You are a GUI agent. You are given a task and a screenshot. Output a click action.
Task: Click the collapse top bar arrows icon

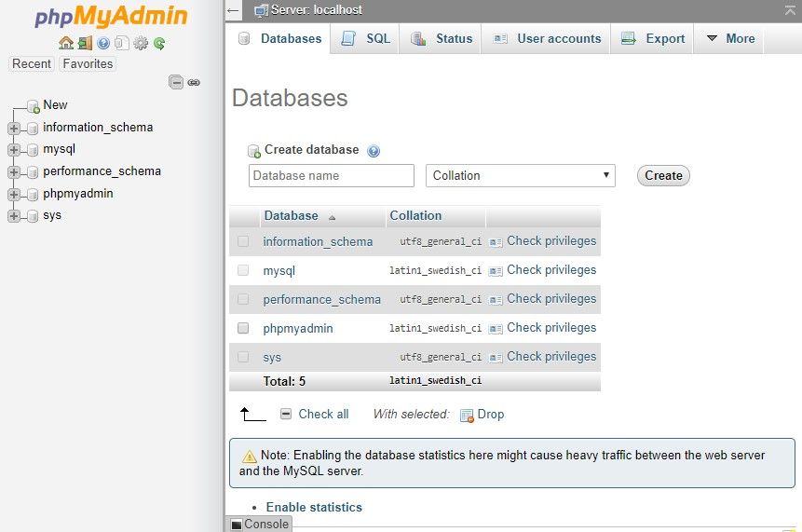coord(790,9)
